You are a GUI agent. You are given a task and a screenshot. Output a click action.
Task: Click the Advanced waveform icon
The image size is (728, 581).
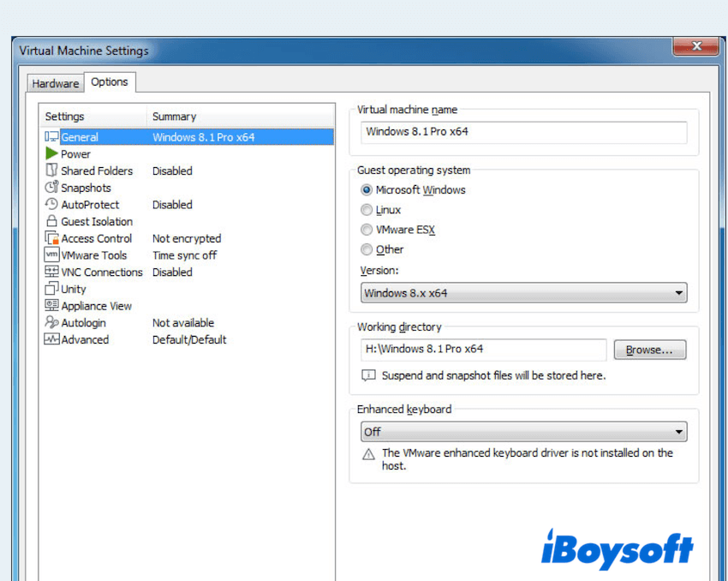pos(51,339)
